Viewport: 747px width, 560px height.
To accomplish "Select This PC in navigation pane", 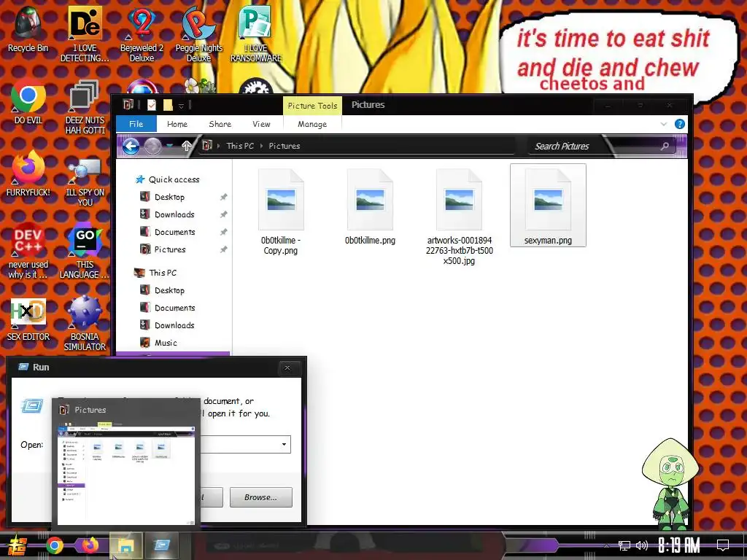I will (x=163, y=273).
